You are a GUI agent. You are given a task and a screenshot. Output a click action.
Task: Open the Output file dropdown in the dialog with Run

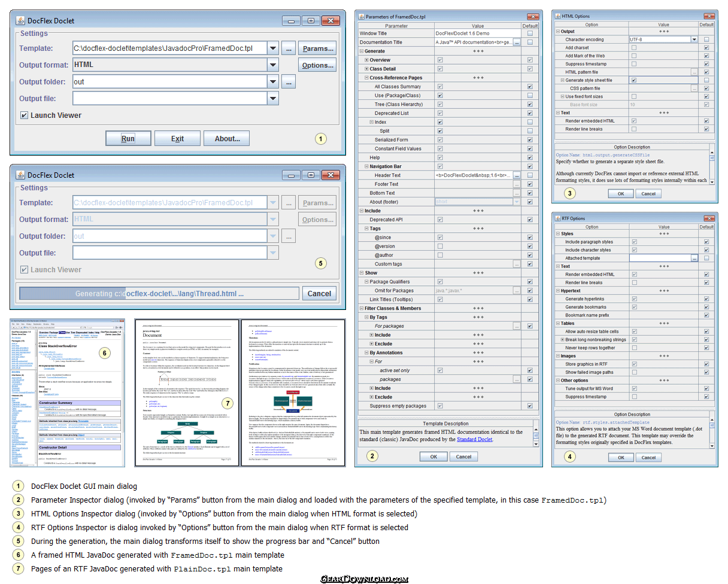[273, 99]
